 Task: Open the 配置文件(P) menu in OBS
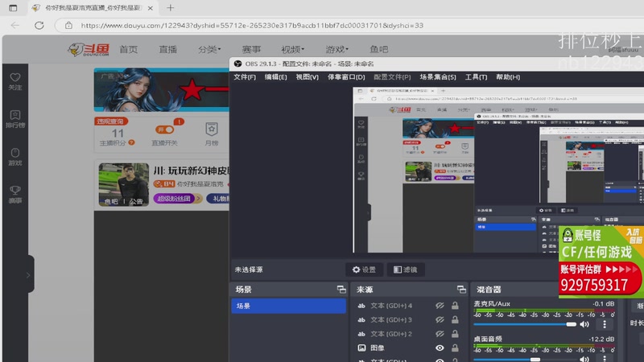coord(392,76)
